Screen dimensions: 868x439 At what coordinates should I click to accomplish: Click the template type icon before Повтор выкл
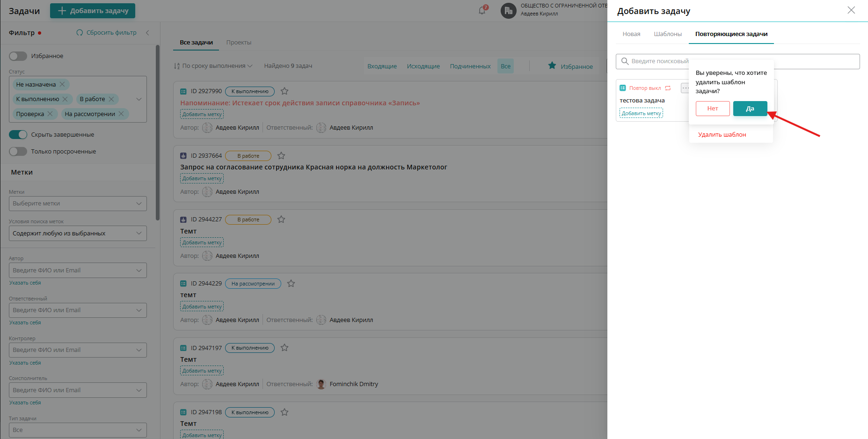[623, 88]
